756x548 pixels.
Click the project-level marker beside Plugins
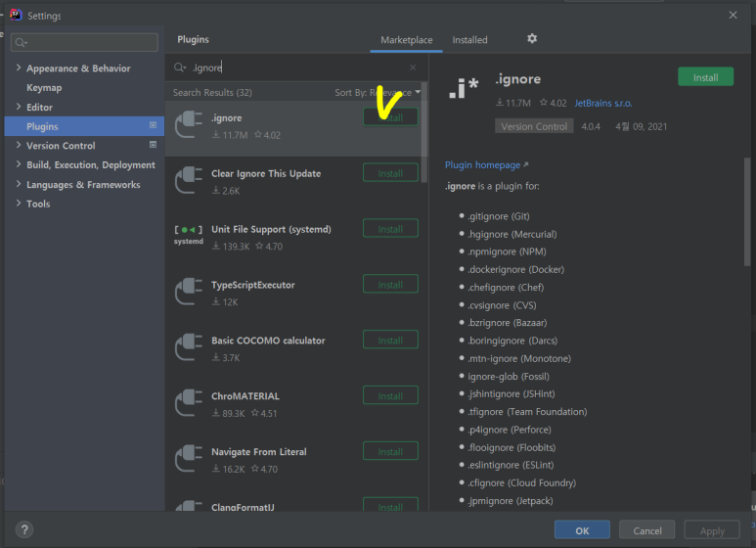[x=153, y=125]
